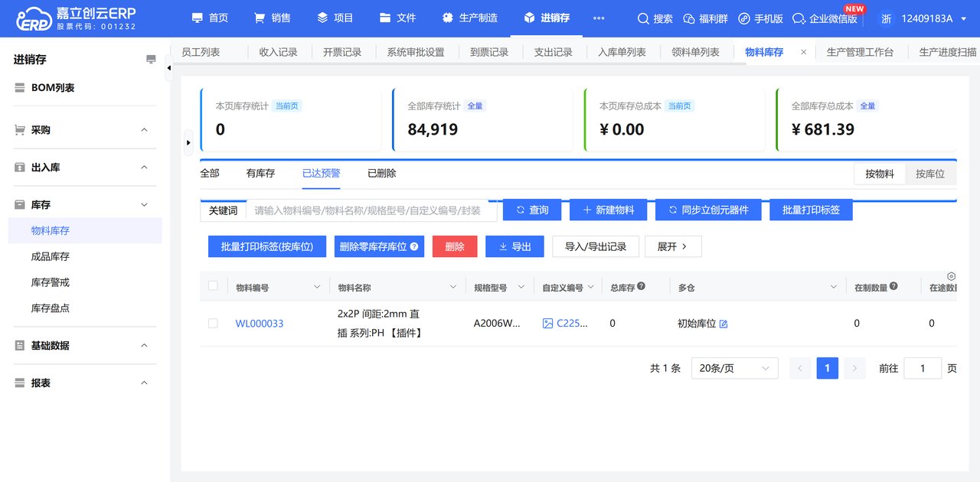The height and width of the screenshot is (482, 980).
Task: Switch the view to 按库位
Action: tap(930, 174)
